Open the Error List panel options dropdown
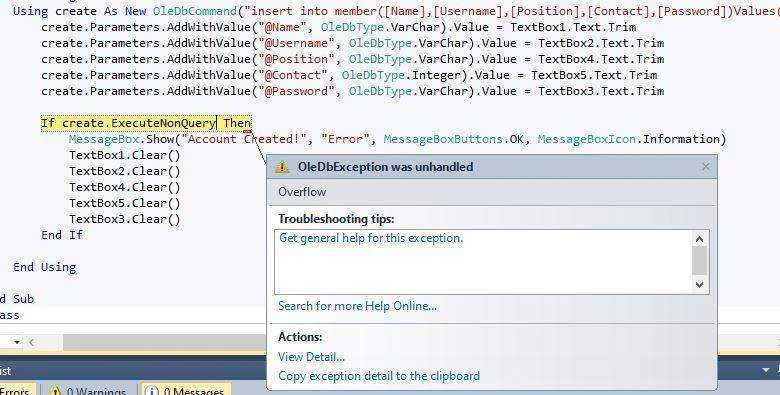 766,371
